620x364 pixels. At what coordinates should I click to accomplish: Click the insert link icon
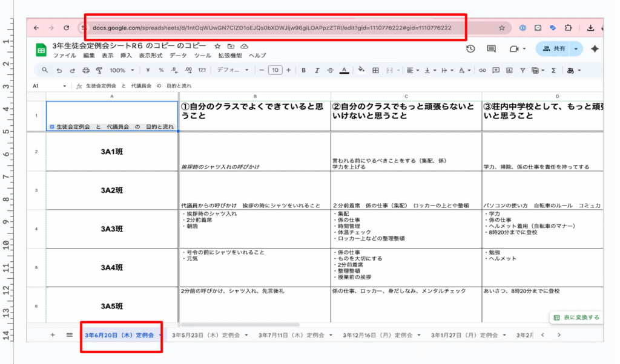(483, 70)
